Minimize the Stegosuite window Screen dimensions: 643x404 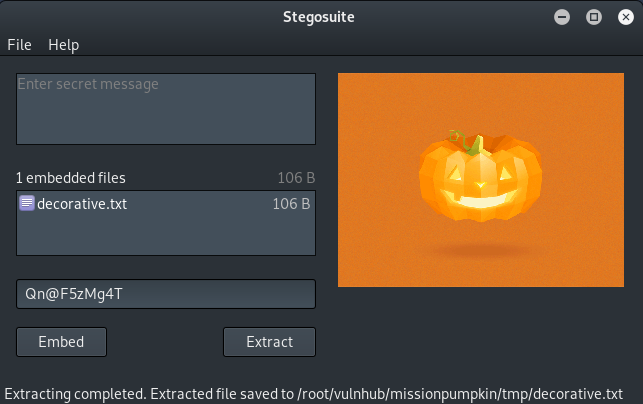pyautogui.click(x=562, y=17)
